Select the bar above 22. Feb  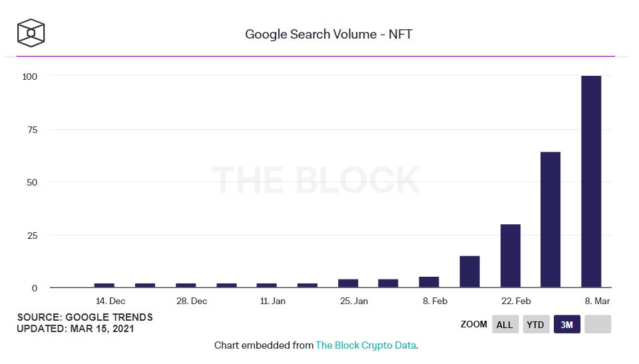pos(510,256)
